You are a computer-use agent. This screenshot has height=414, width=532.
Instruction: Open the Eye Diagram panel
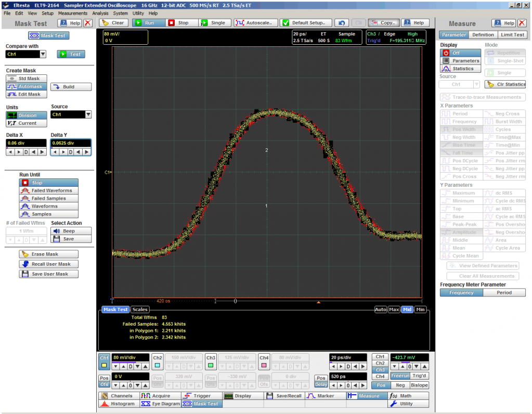click(159, 404)
